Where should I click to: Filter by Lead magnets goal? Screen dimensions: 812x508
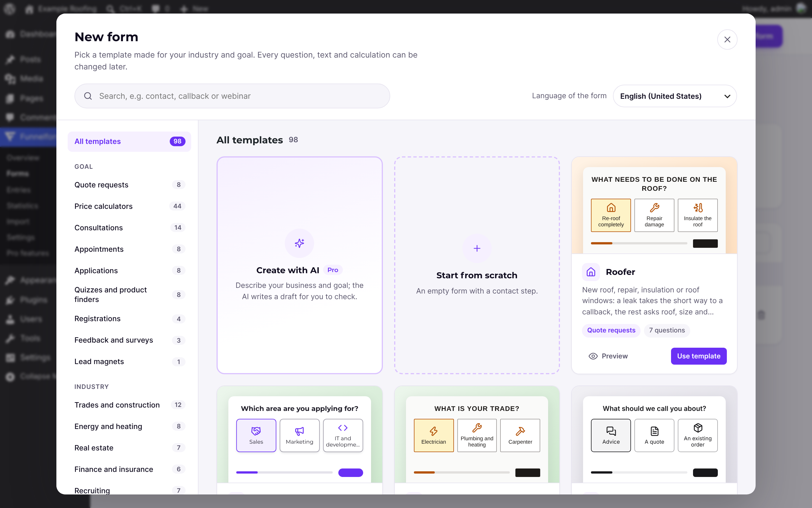pyautogui.click(x=129, y=362)
